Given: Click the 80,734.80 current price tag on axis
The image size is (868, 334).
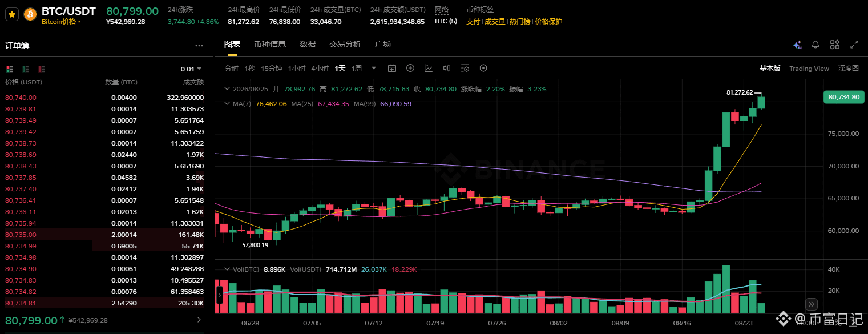Looking at the screenshot, I should pyautogui.click(x=843, y=98).
